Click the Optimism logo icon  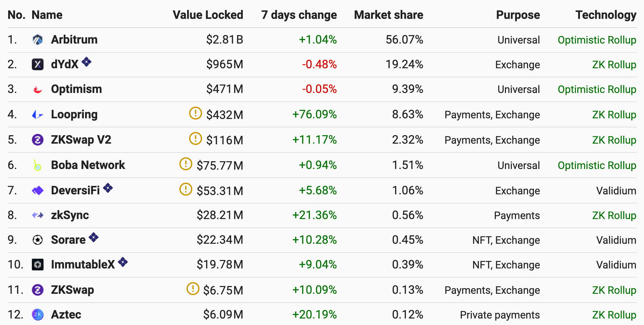coord(38,89)
